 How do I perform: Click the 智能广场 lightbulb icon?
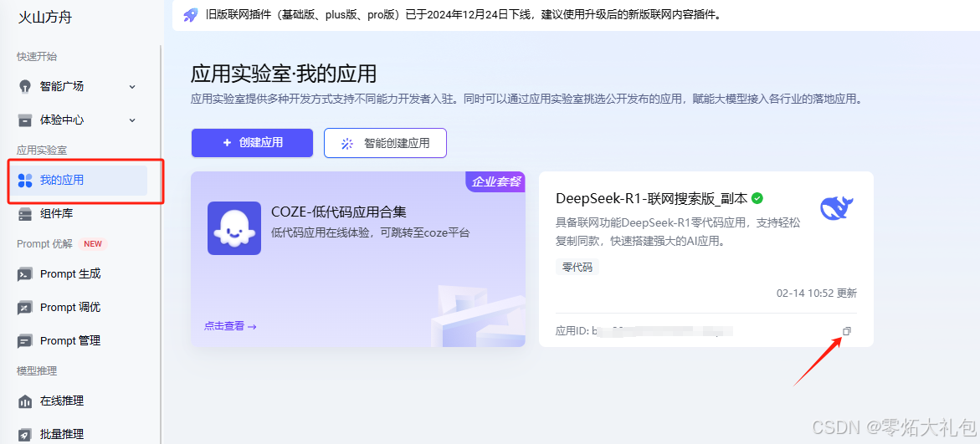coord(25,86)
